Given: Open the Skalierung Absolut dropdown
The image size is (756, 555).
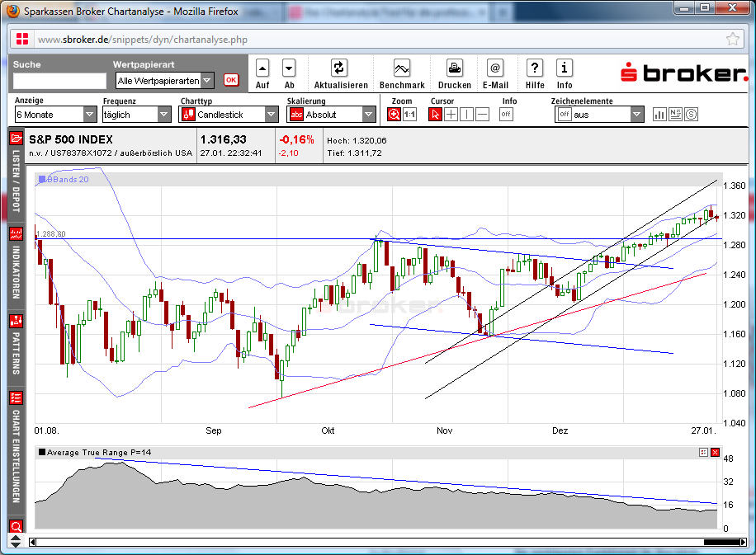Looking at the screenshot, I should pyautogui.click(x=331, y=115).
